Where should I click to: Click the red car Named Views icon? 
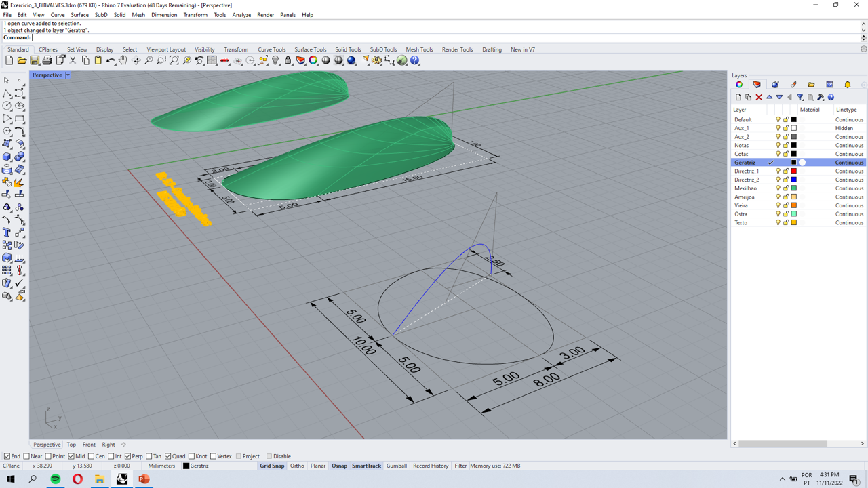click(x=225, y=61)
